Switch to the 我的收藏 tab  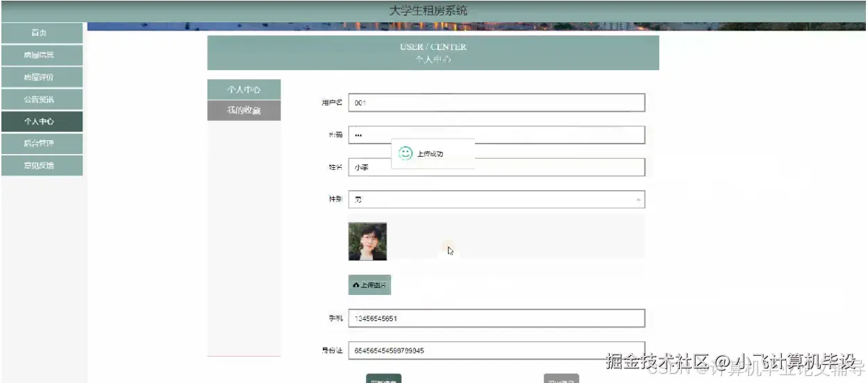pos(244,110)
